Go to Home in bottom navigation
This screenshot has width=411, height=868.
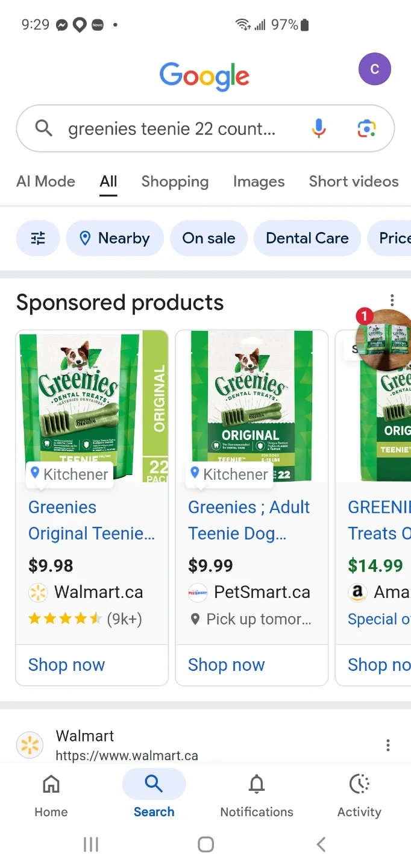[x=51, y=796]
